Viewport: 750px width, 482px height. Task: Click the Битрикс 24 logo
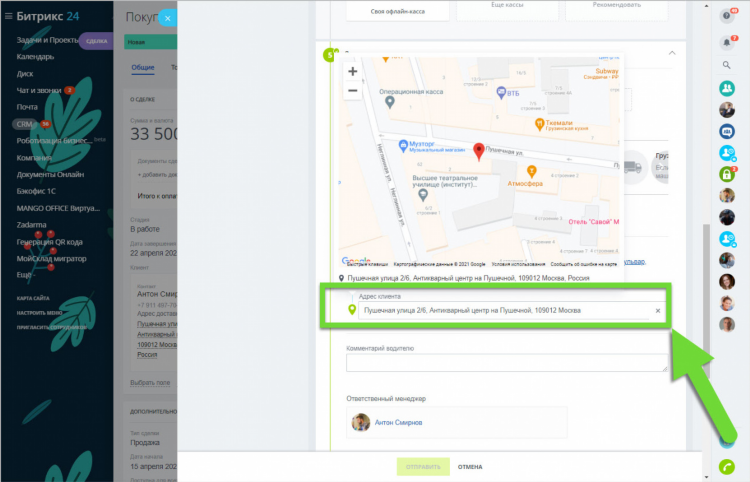click(47, 16)
